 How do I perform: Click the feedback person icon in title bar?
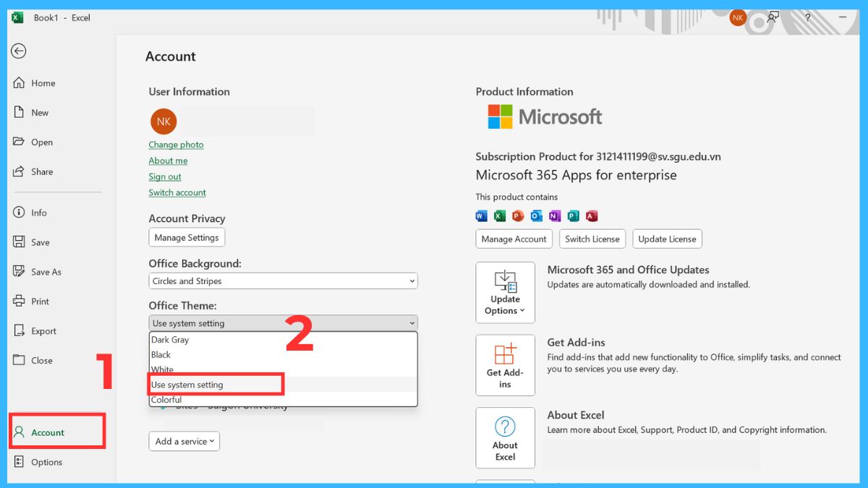point(773,17)
